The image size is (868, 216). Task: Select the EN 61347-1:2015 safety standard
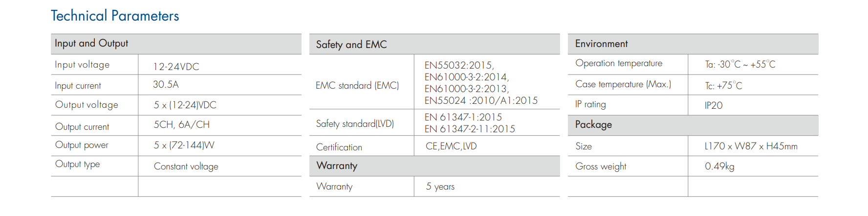[463, 117]
